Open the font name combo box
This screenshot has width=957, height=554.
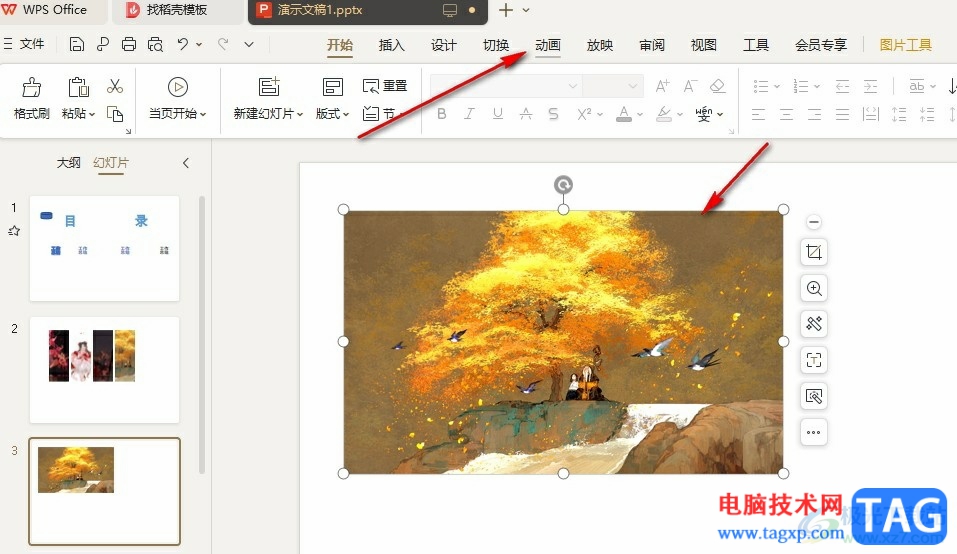(x=505, y=86)
